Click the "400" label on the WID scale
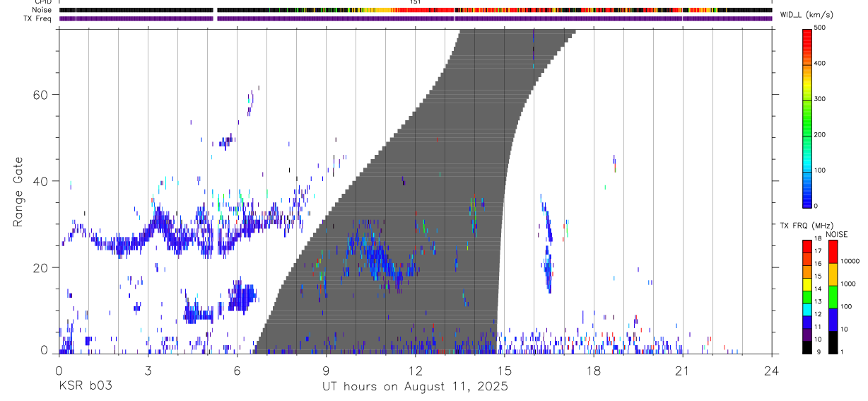The height and width of the screenshot is (401, 868). point(820,63)
